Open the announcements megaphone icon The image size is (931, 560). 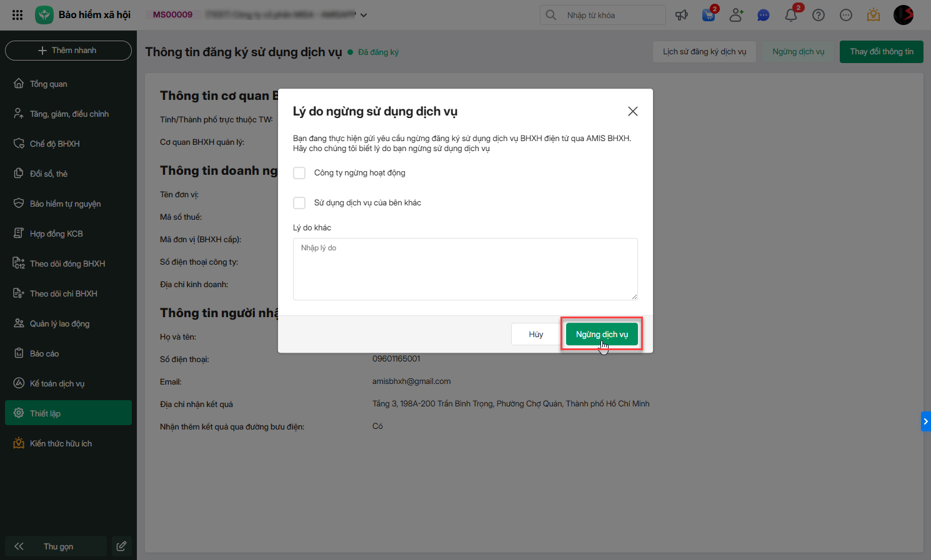point(682,15)
